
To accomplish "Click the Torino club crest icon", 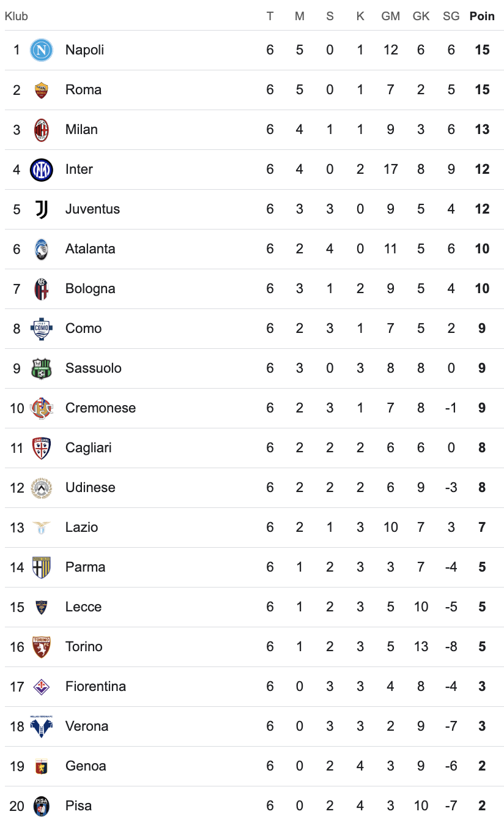I will point(42,647).
